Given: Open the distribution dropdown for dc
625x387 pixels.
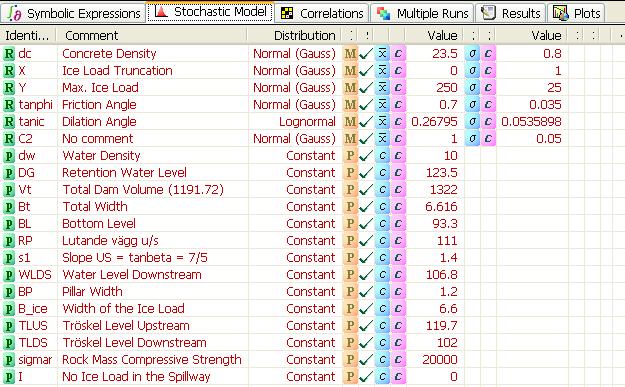Looking at the screenshot, I should (295, 54).
